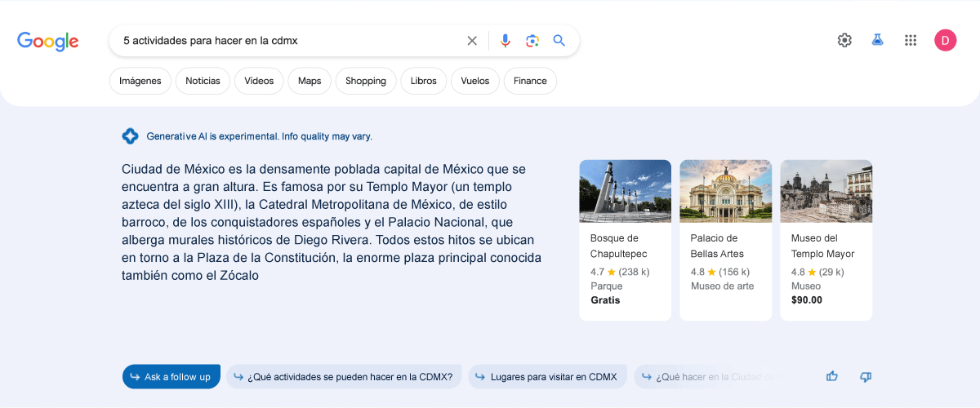
Task: Click the Generative AI is experimental notice
Action: click(x=259, y=136)
